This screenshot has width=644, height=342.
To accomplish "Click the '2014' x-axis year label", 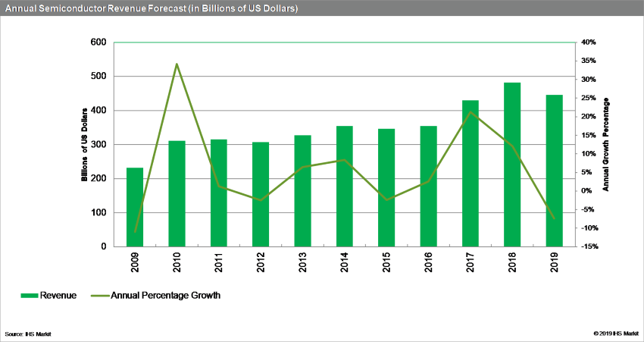I will coord(345,262).
